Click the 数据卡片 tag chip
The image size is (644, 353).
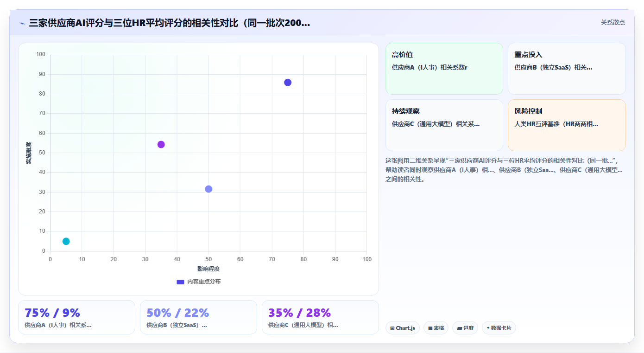tap(499, 328)
